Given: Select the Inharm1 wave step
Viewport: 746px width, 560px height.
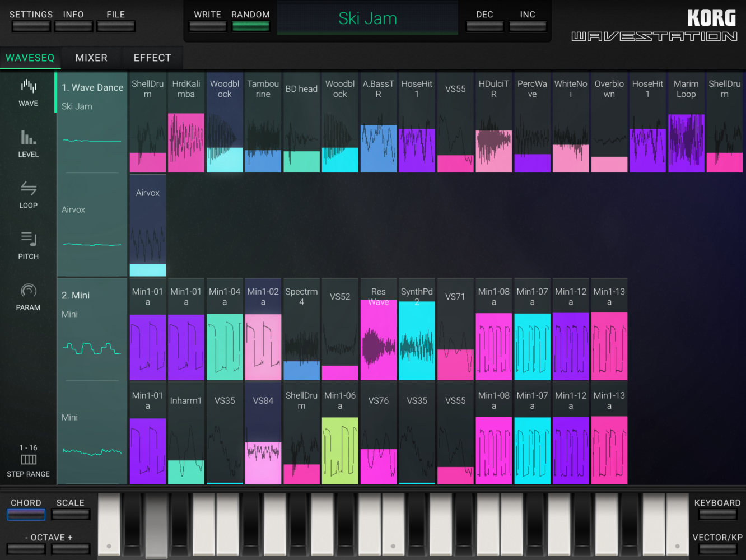Looking at the screenshot, I should coord(186,433).
